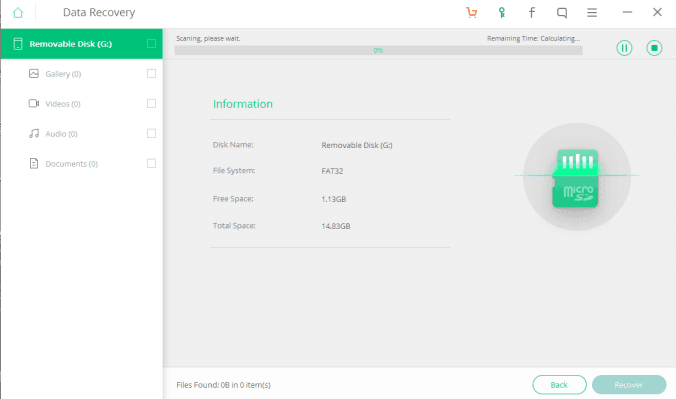
Task: Tick the Documents checkbox
Action: pos(151,163)
